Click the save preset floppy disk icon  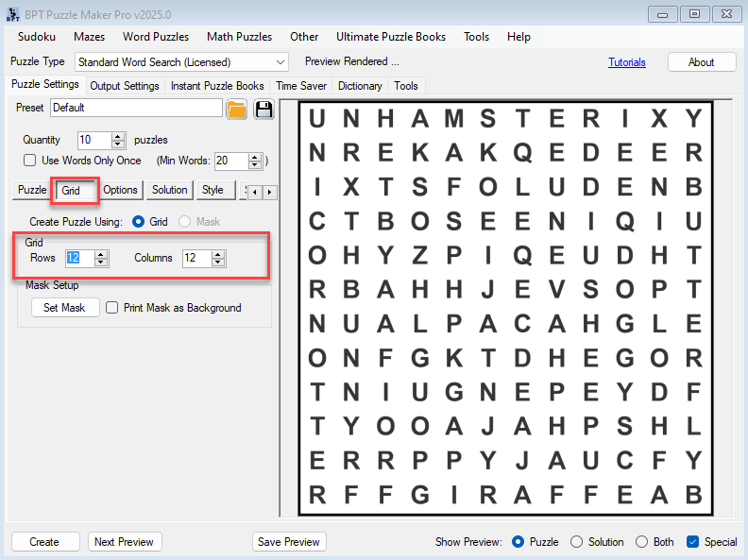[263, 109]
